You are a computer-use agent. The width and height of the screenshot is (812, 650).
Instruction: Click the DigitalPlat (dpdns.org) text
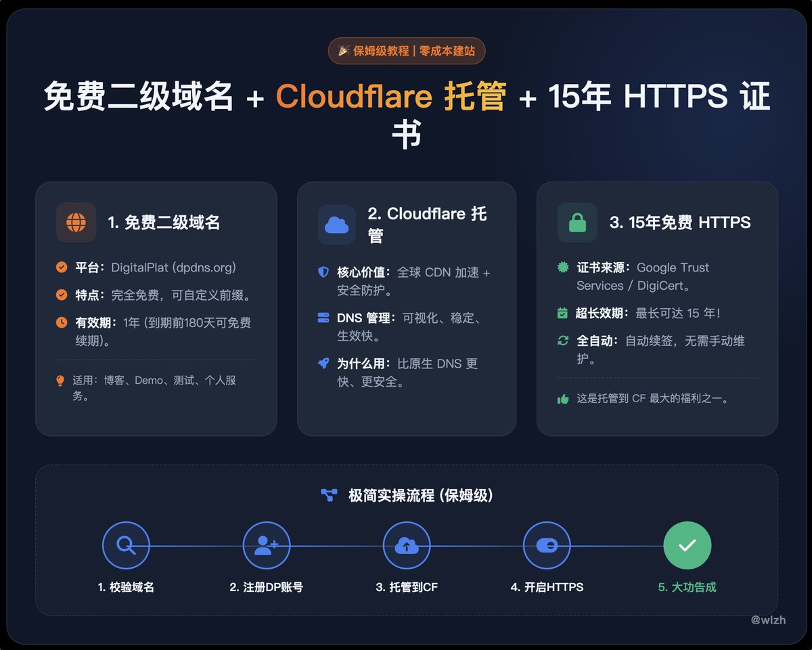tap(174, 267)
